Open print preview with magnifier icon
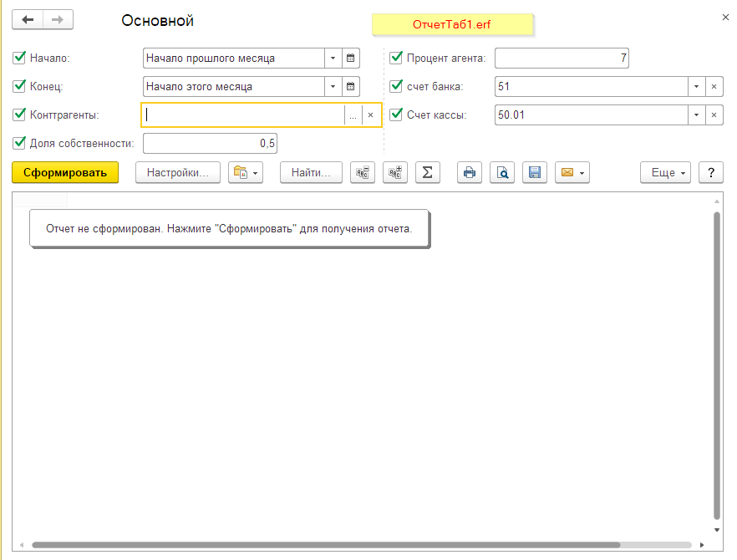 pos(502,172)
